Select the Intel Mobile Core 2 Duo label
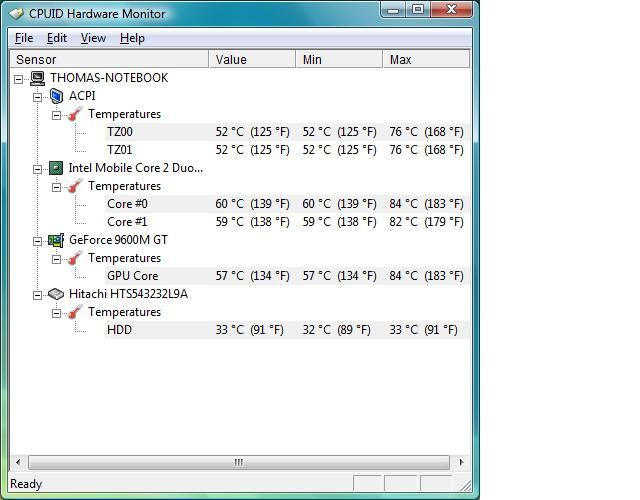 coord(136,168)
